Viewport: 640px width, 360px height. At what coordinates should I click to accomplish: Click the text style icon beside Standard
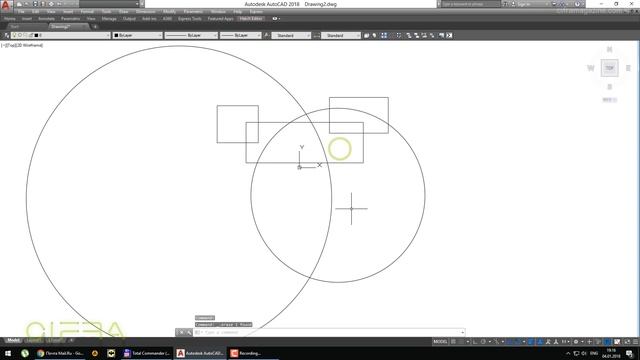coord(267,36)
